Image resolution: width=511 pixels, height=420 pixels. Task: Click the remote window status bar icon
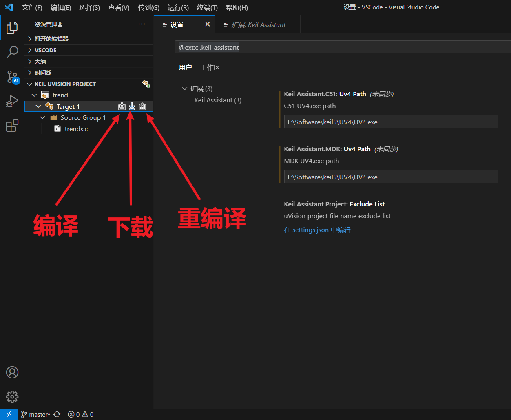point(9,414)
